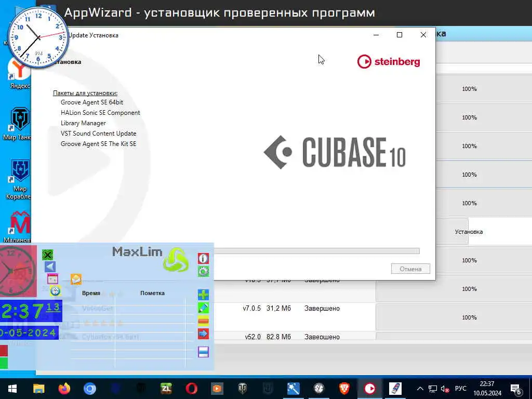Viewport: 532px width, 399px height.
Task: Open the Windows Start menu
Action: [12, 389]
